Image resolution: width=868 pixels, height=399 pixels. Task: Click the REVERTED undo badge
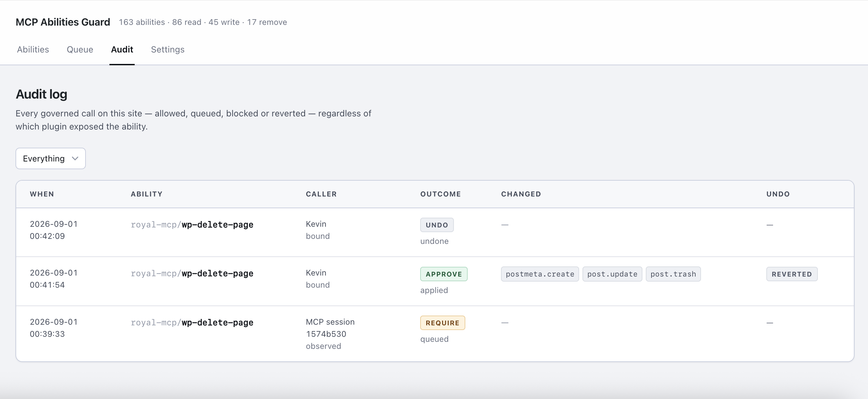click(792, 274)
